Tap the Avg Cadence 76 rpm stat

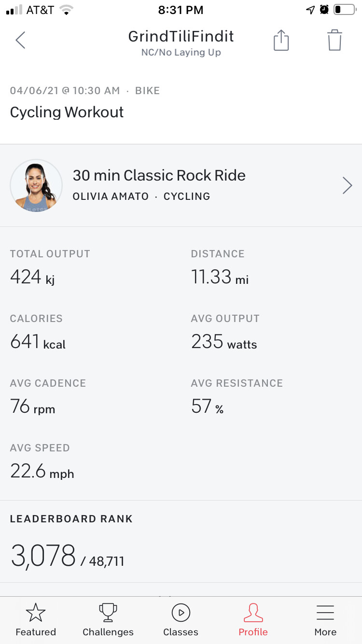[x=32, y=407]
